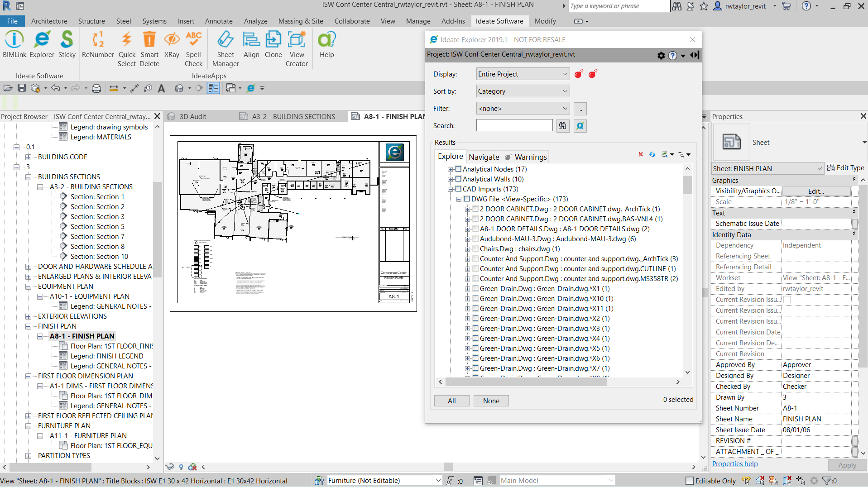Launch the View Creator tool

(297, 48)
